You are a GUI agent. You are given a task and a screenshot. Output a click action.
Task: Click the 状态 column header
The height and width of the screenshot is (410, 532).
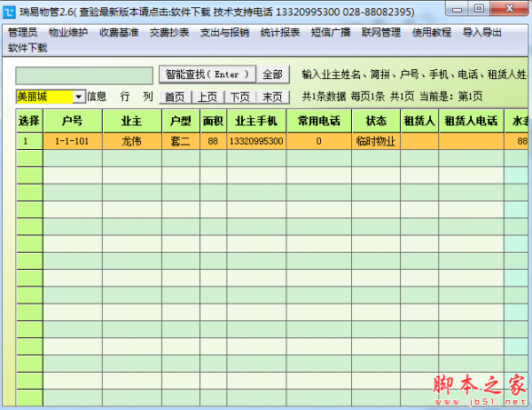click(376, 121)
